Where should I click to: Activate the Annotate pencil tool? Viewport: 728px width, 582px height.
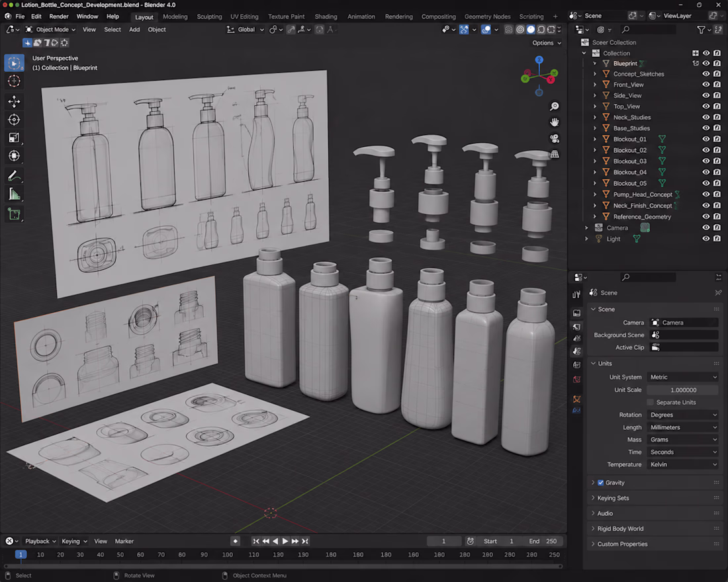click(14, 176)
